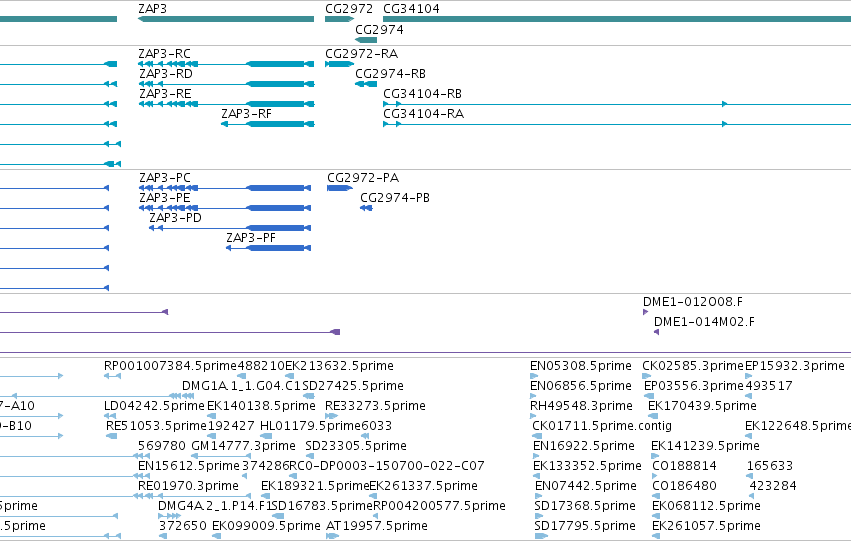Screen dimensions: 851x541
Task: Click the CO188814 label
Action: point(684,466)
